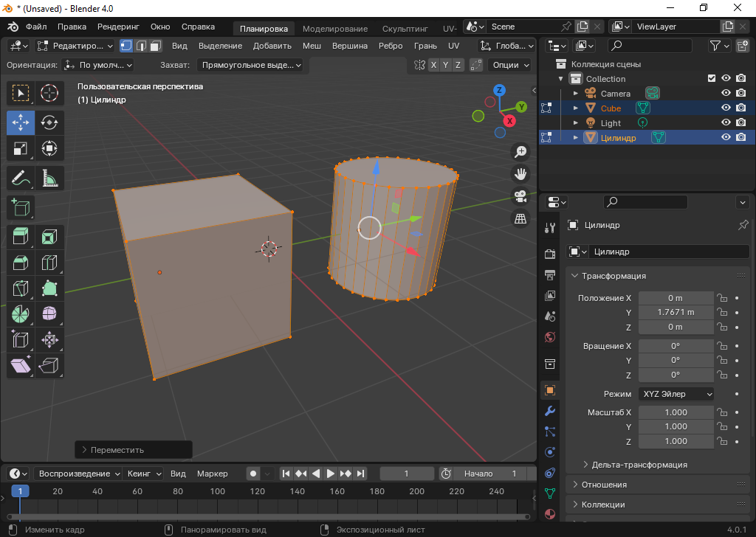This screenshot has width=756, height=537.
Task: Select the Move tool in toolbar
Action: 21,122
